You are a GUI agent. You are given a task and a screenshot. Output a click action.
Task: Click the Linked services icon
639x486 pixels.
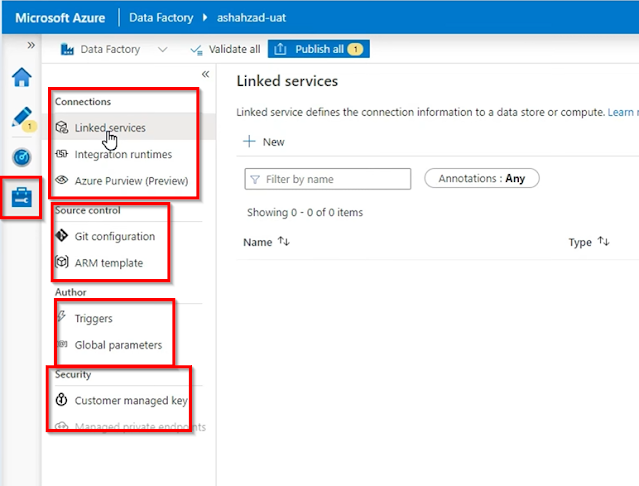coord(62,127)
